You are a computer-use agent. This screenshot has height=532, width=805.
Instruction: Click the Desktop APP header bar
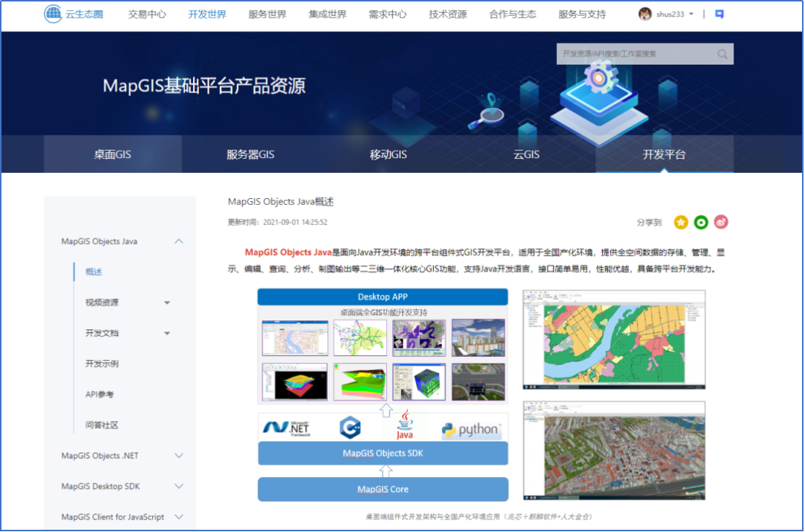click(382, 297)
